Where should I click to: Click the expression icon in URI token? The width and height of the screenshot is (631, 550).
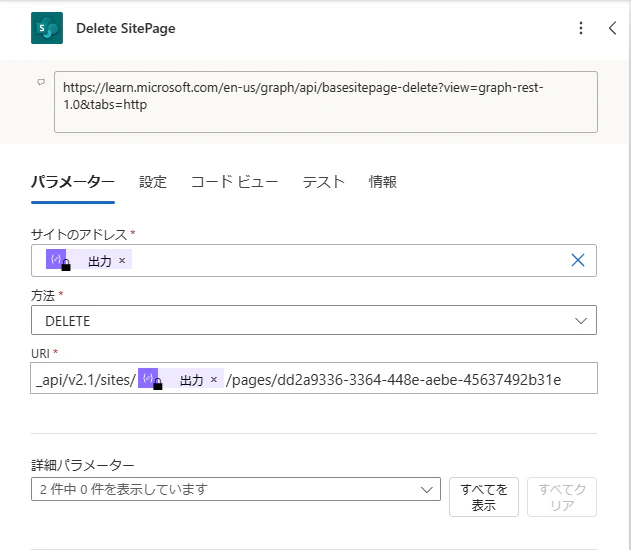point(148,377)
